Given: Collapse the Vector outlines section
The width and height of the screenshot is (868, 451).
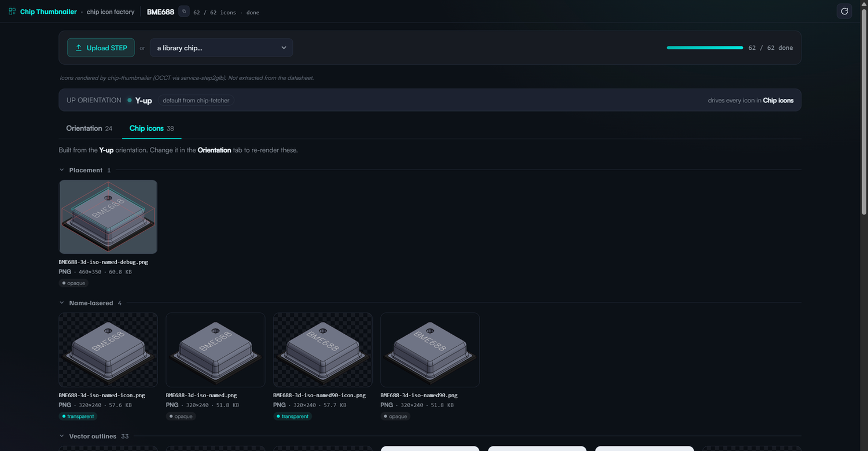Looking at the screenshot, I should pyautogui.click(x=62, y=436).
